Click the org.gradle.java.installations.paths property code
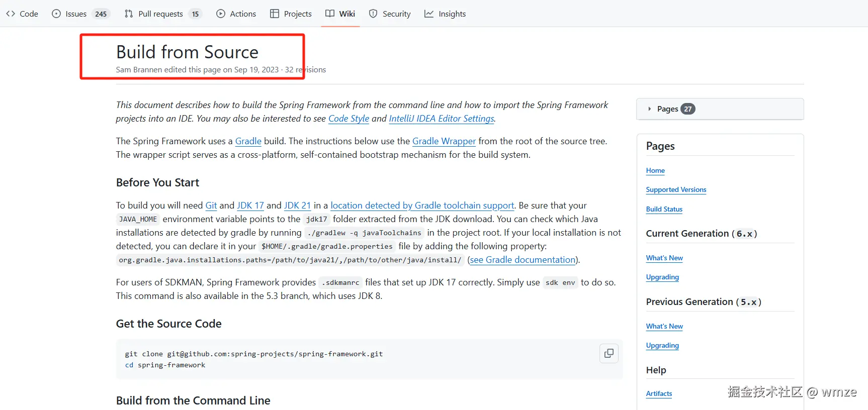This screenshot has height=410, width=868. click(290, 260)
